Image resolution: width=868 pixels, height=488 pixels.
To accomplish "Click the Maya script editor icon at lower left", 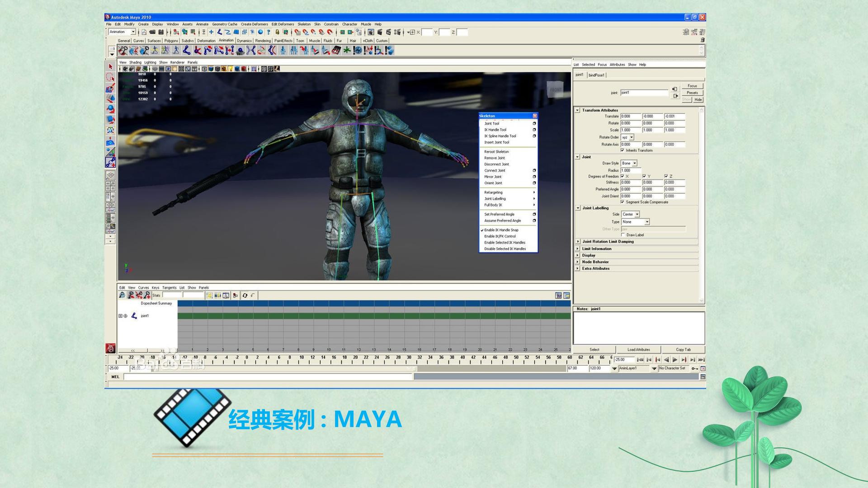I will (x=110, y=348).
